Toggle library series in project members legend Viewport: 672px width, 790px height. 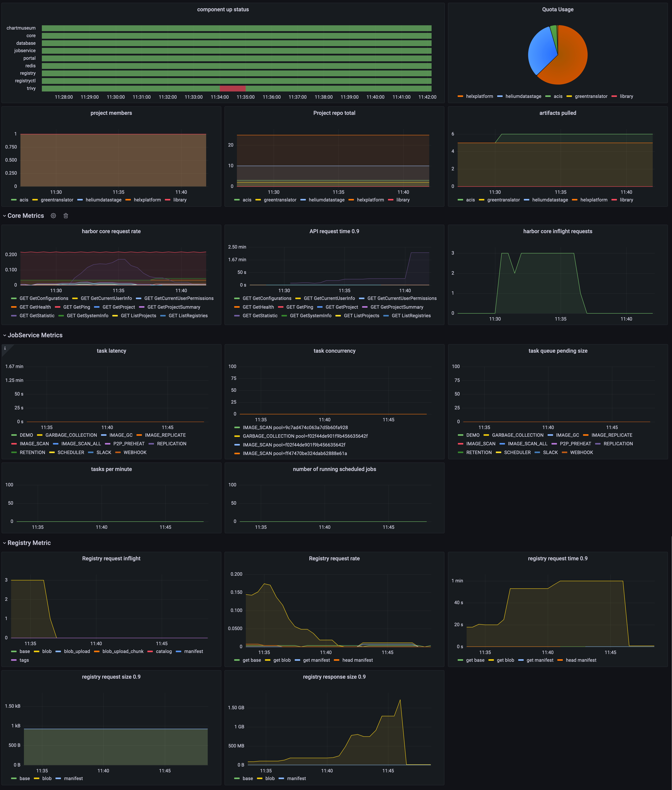(x=180, y=200)
